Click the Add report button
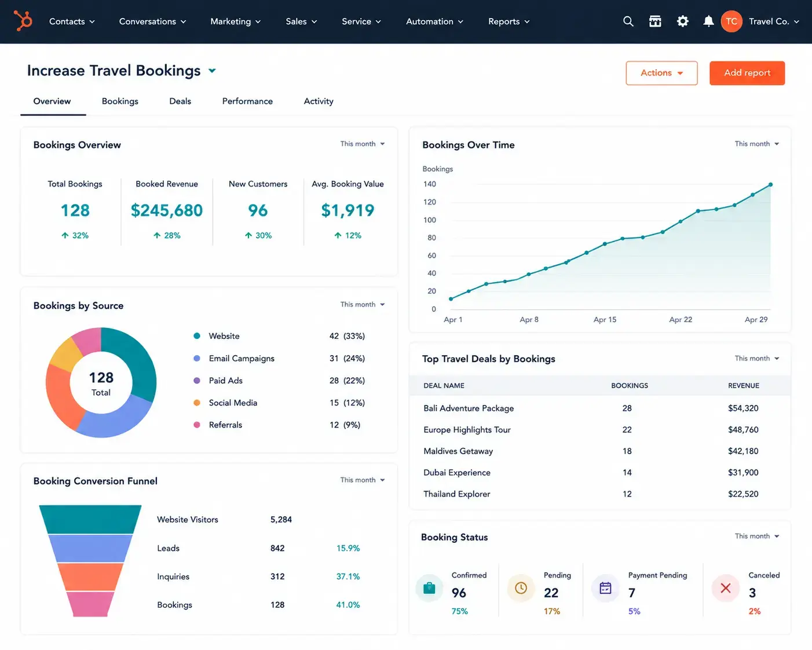812x650 pixels. (747, 73)
